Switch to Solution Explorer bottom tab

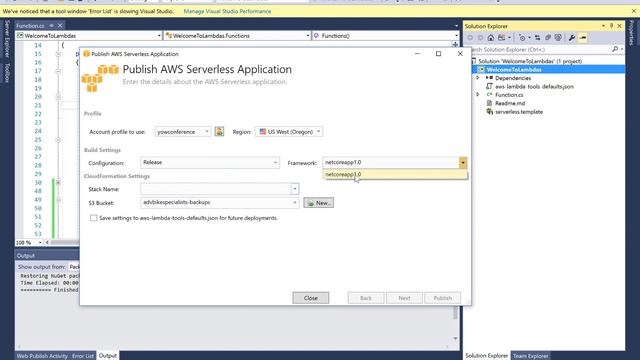[487, 356]
